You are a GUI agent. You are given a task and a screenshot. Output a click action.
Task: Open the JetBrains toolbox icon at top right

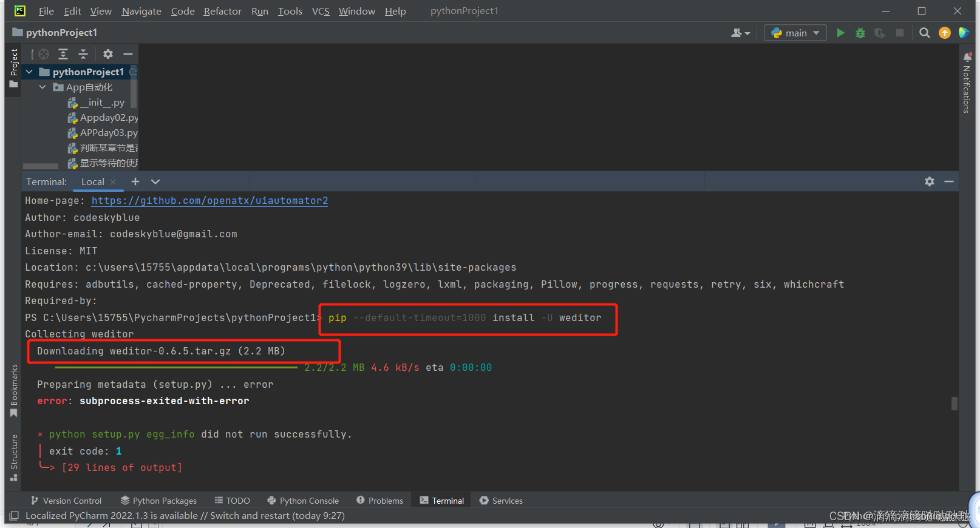[964, 33]
